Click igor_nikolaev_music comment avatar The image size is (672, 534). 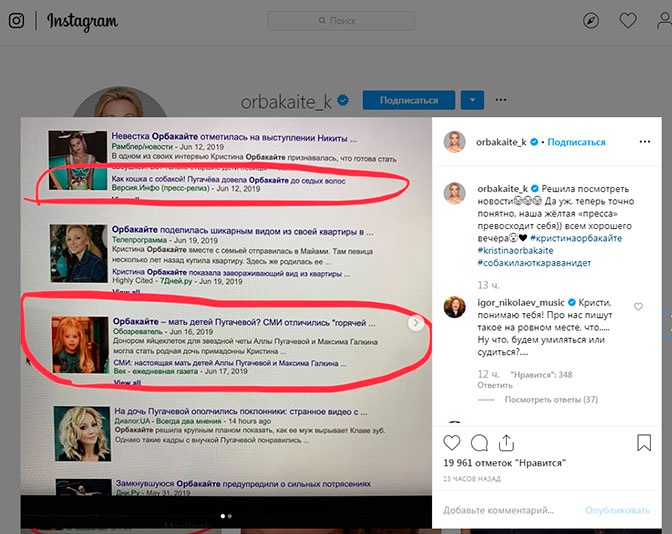click(454, 307)
